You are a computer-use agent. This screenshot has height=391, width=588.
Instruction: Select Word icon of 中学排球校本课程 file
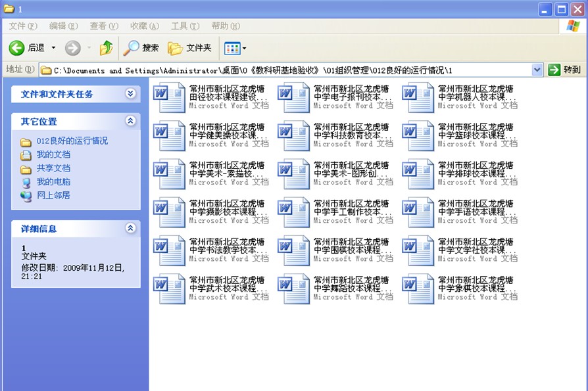(x=418, y=173)
